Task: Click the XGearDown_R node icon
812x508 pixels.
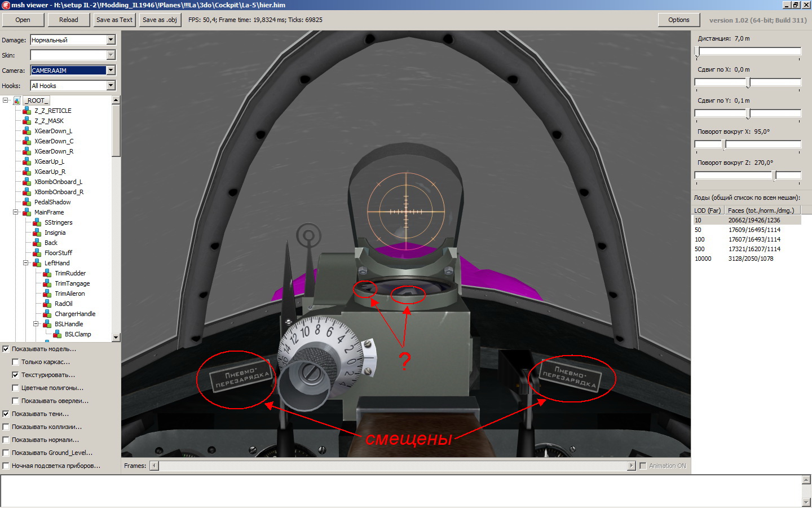Action: tap(27, 151)
